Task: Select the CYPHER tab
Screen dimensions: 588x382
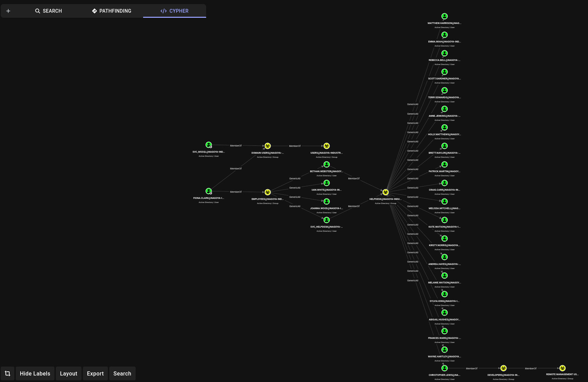Action: click(175, 11)
